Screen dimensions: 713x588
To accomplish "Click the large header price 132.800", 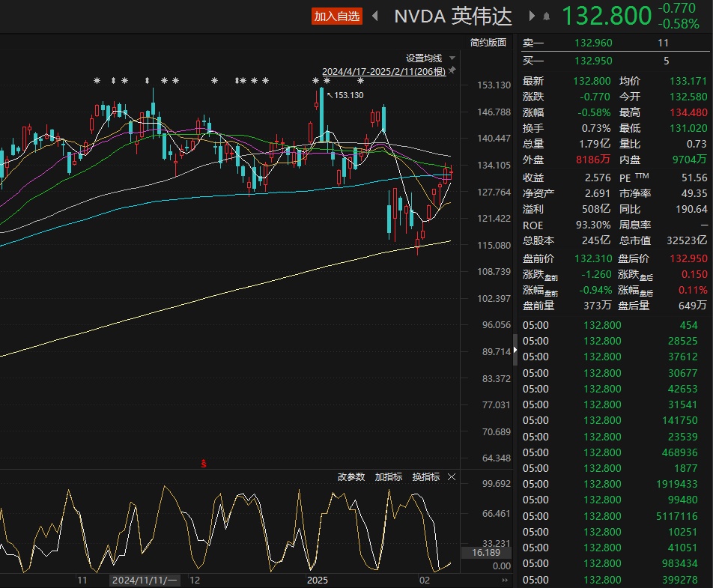I will (607, 16).
